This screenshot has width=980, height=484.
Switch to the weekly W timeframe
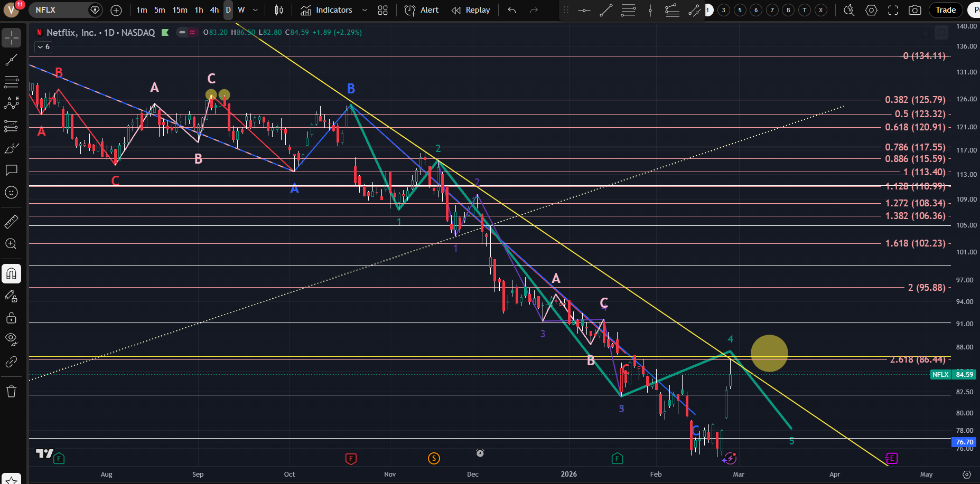click(241, 10)
